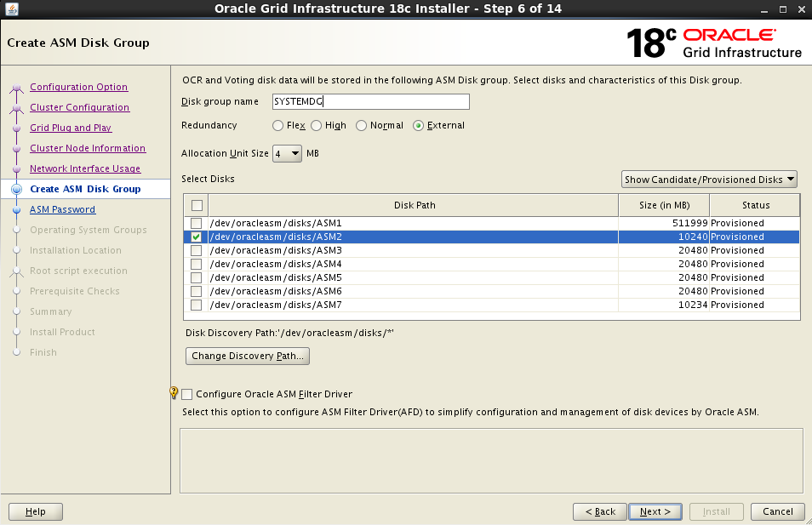The image size is (812, 525).
Task: Click the 511999 size value
Action: (x=689, y=223)
